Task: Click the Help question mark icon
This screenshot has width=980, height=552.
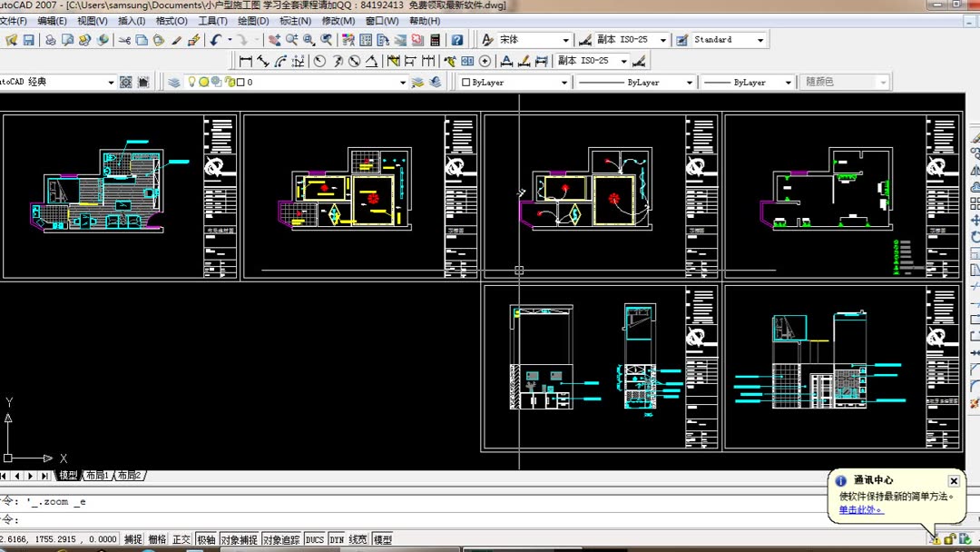Action: tap(457, 40)
